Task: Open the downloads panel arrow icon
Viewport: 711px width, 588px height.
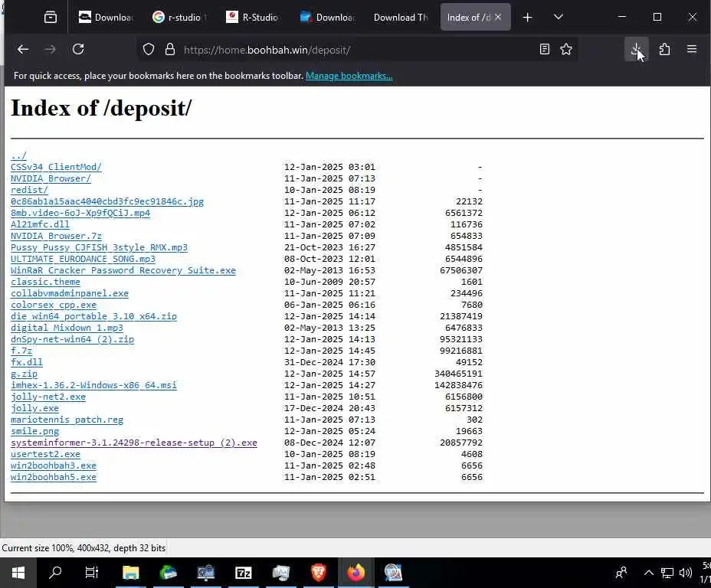Action: pos(636,49)
